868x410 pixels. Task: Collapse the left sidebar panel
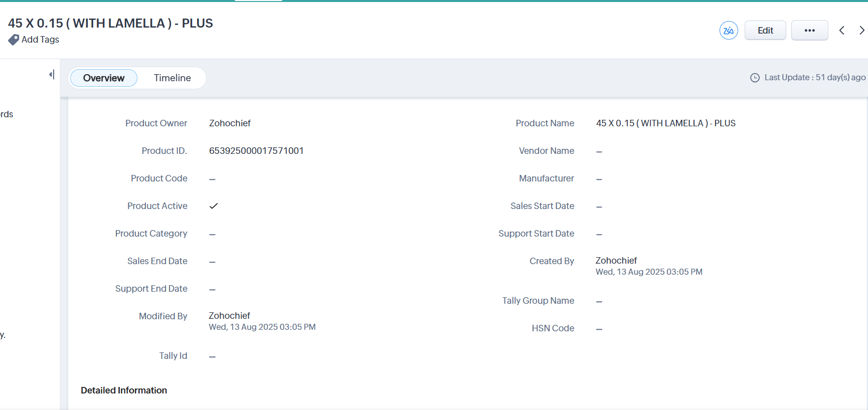coord(51,75)
